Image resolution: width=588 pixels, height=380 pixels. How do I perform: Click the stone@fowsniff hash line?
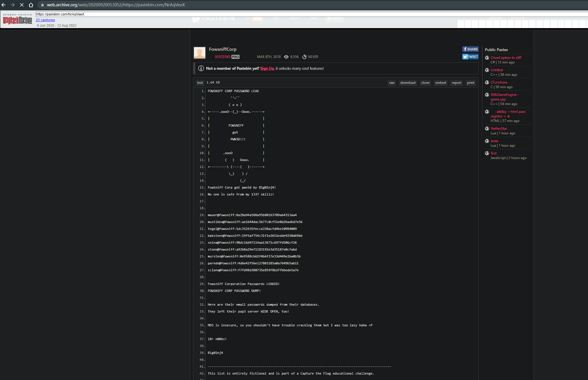[x=252, y=249]
